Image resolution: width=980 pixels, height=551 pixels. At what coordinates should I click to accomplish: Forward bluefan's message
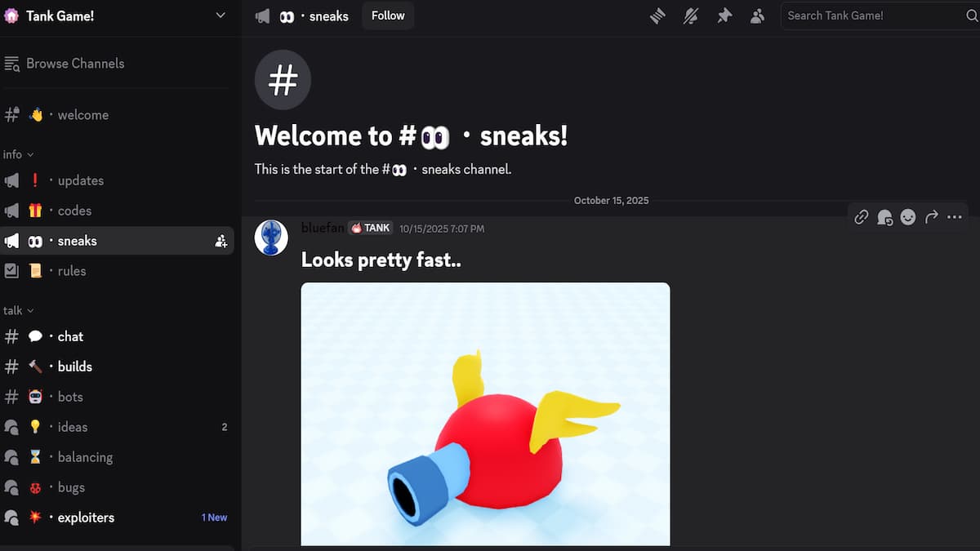[931, 217]
